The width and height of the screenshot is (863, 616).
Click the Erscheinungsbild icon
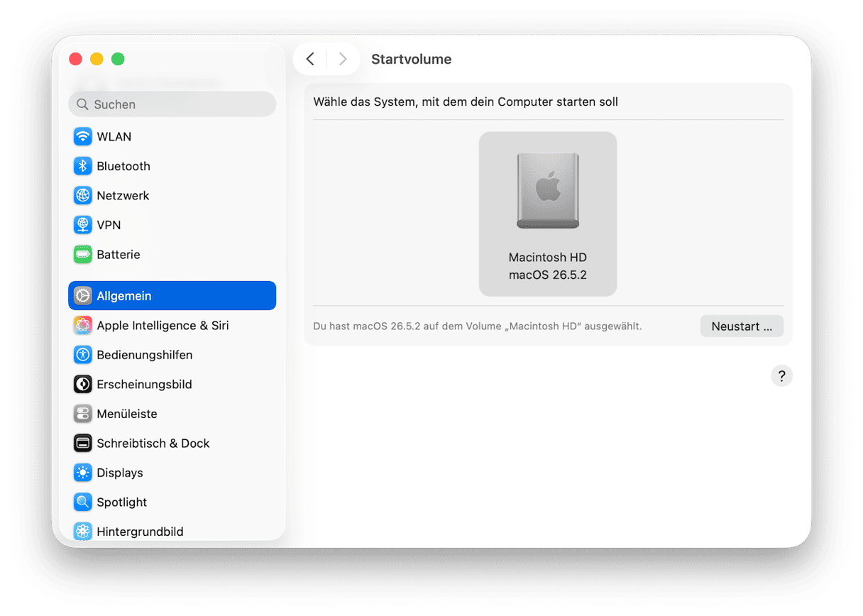tap(83, 384)
